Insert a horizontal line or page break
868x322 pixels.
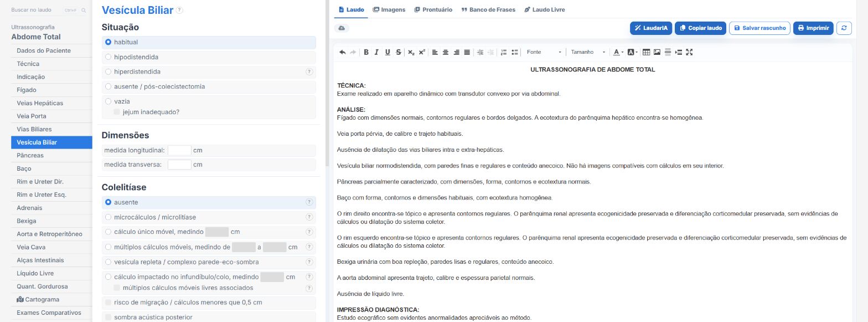click(668, 52)
